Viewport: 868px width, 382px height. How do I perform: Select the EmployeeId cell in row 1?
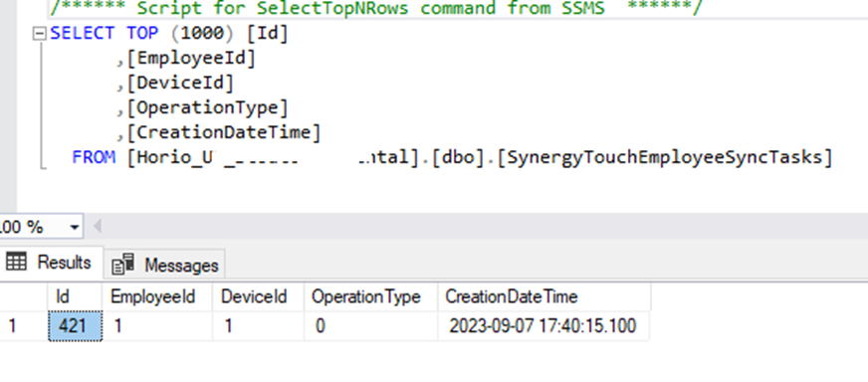156,325
